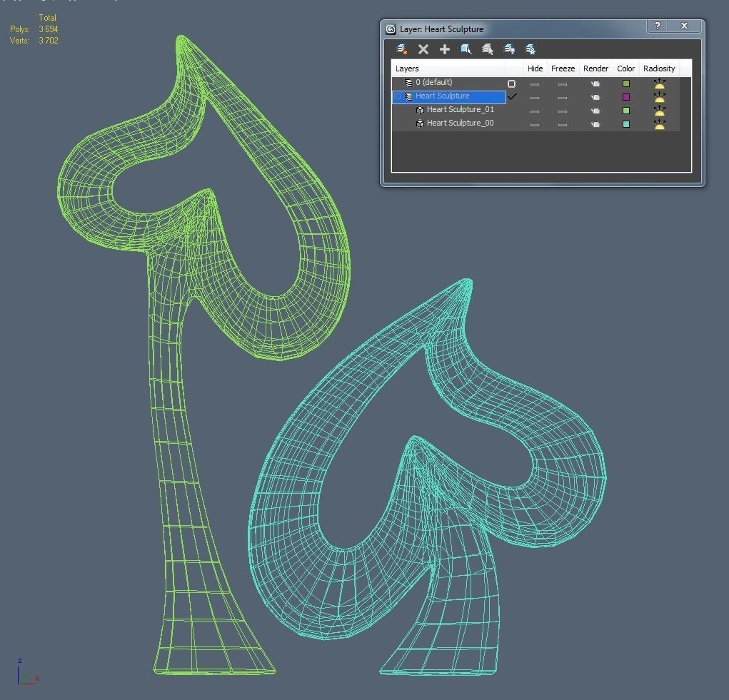
Task: Toggle Freeze for Heart Sculpture_01 object
Action: pos(563,111)
